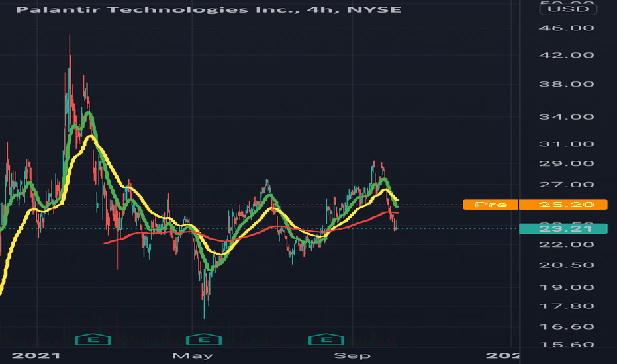The width and height of the screenshot is (617, 364).
Task: Select the 22.00 price axis label
Action: tap(566, 244)
